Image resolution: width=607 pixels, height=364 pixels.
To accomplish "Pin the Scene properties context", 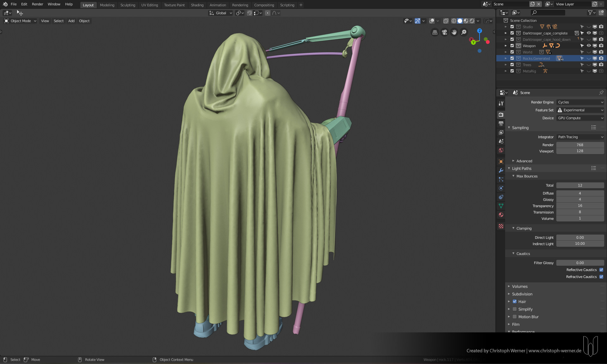I will (601, 93).
